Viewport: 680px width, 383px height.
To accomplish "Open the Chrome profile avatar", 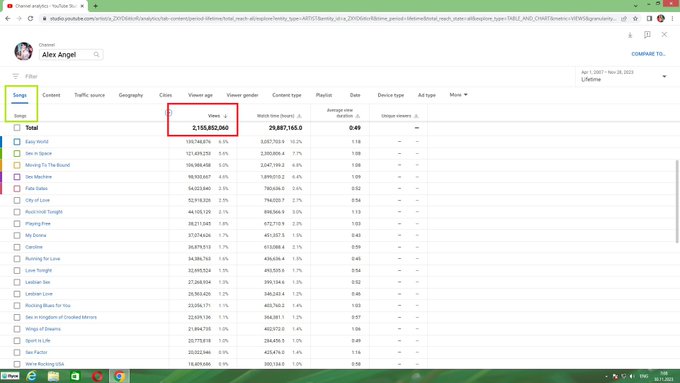I will [x=661, y=19].
